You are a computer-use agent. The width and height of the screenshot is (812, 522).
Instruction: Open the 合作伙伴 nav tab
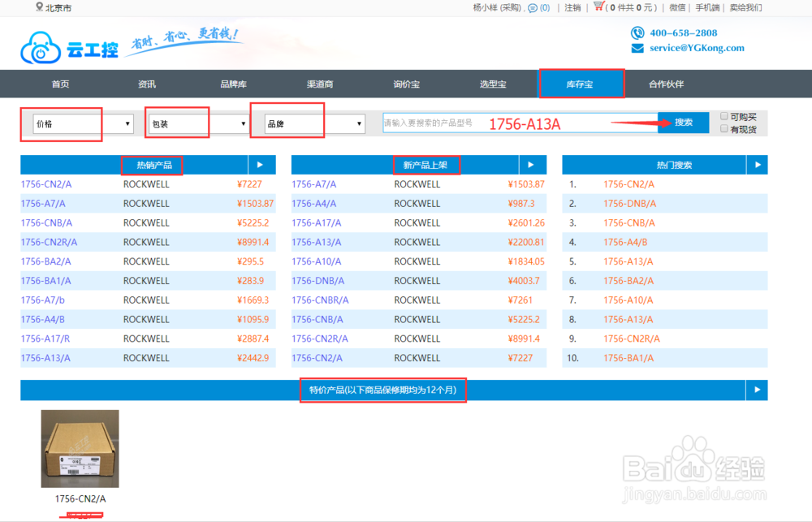[667, 84]
